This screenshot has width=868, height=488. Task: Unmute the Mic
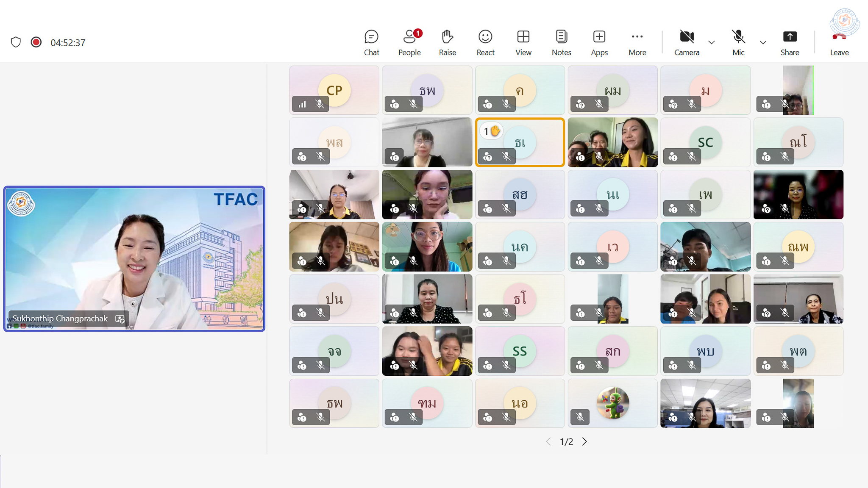coord(738,43)
